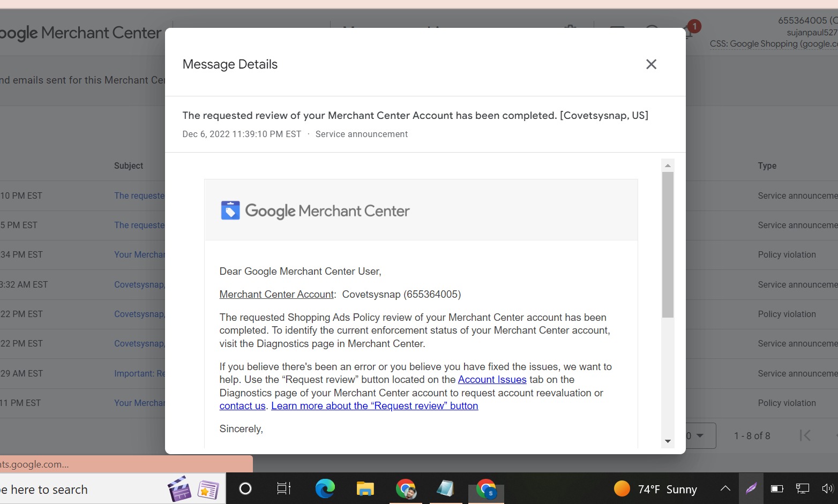Image resolution: width=838 pixels, height=504 pixels.
Task: Click the feather pen tray icon
Action: click(x=751, y=488)
